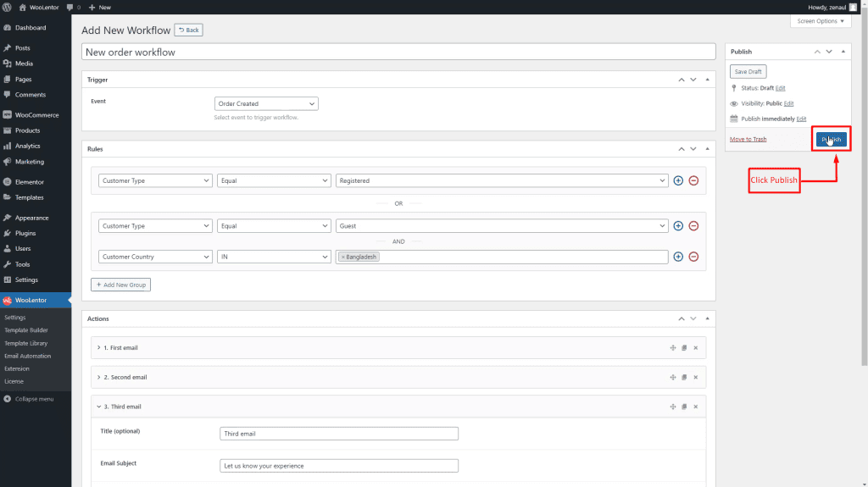
Task: Click the Save Draft button
Action: coord(748,72)
